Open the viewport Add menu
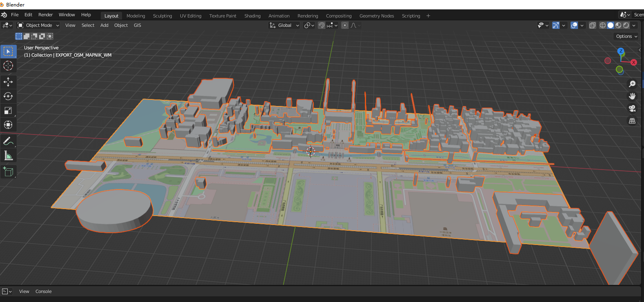 point(104,25)
